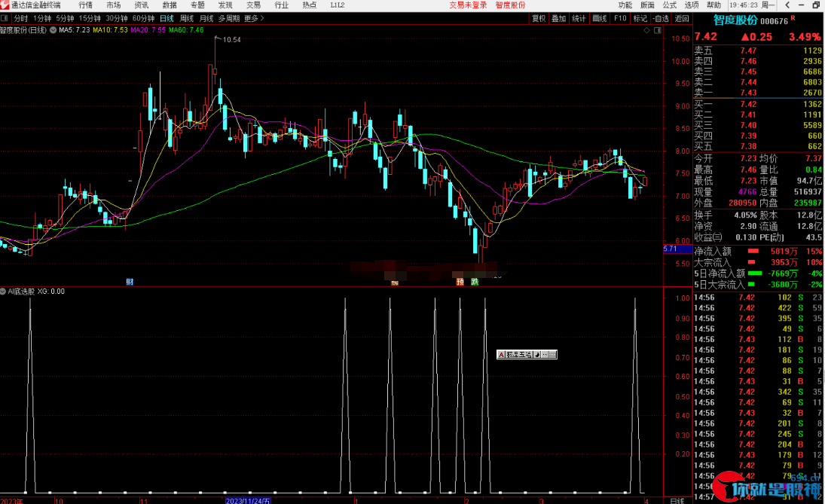Select the 日线 daily period tab
Viewport: 825px width, 504px height.
coord(167,18)
